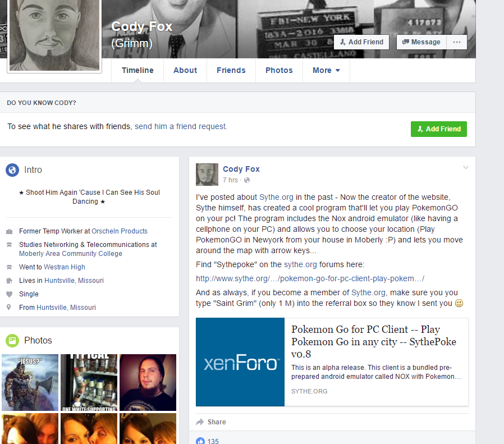The width and height of the screenshot is (504, 444).
Task: Click the location pin icon beside From Huntsville
Action: point(9,308)
